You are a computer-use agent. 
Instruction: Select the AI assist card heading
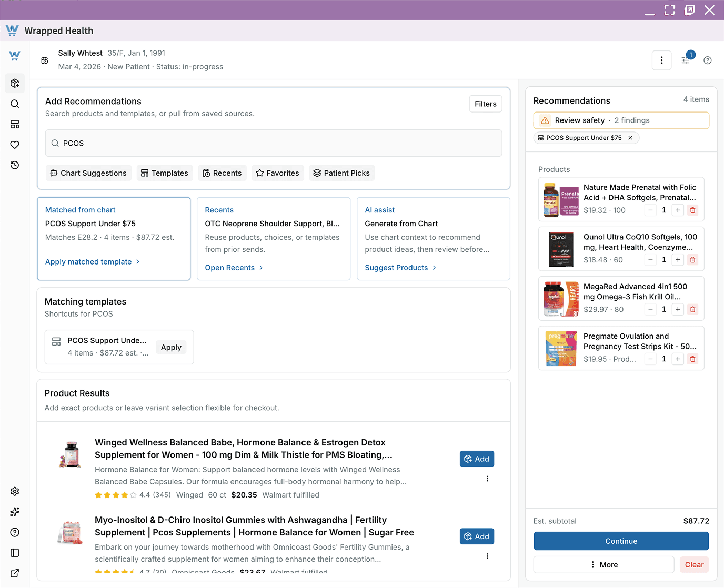[x=380, y=210]
